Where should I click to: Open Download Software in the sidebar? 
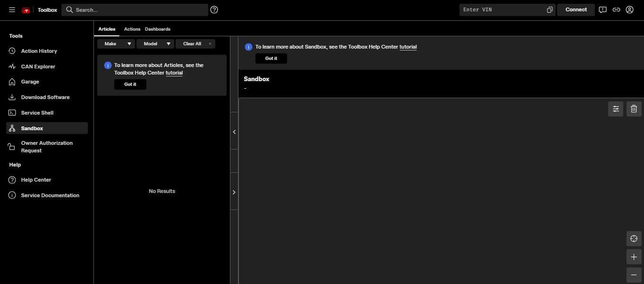pyautogui.click(x=47, y=97)
